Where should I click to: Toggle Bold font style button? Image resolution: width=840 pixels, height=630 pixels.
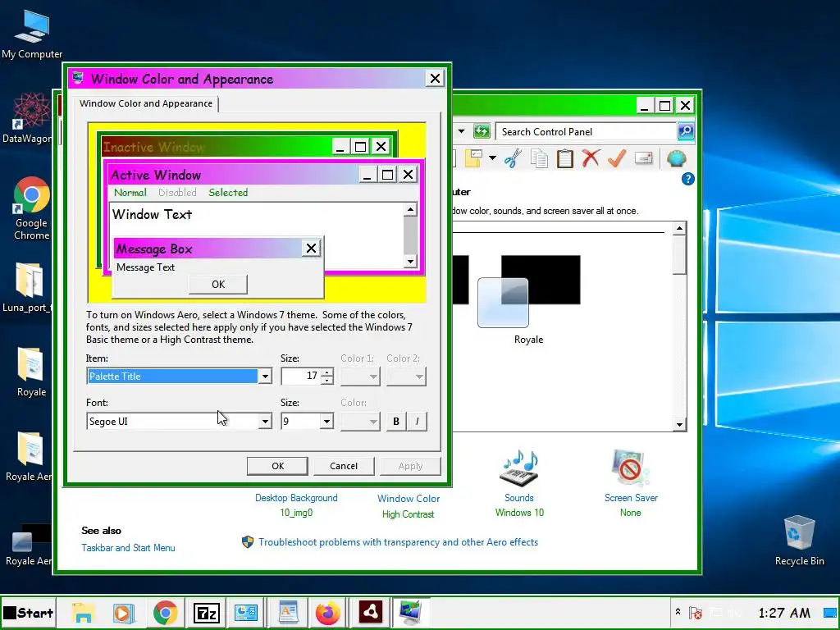[396, 421]
